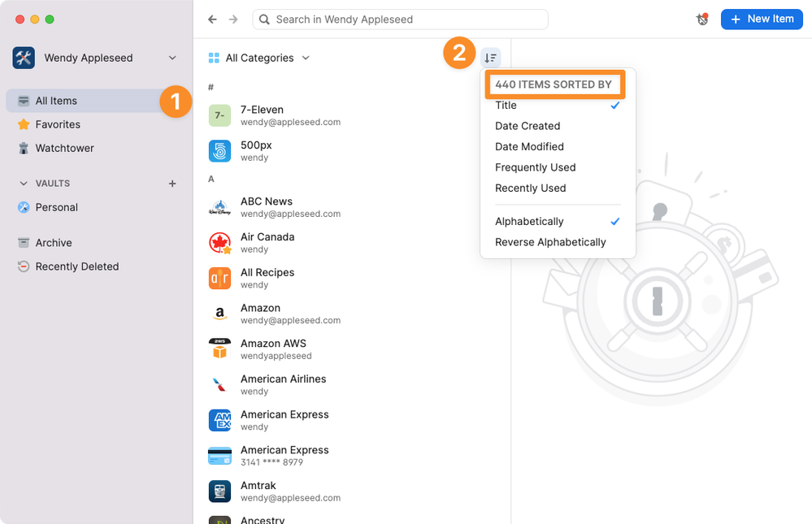Open the Air Canada item icon

(x=219, y=243)
